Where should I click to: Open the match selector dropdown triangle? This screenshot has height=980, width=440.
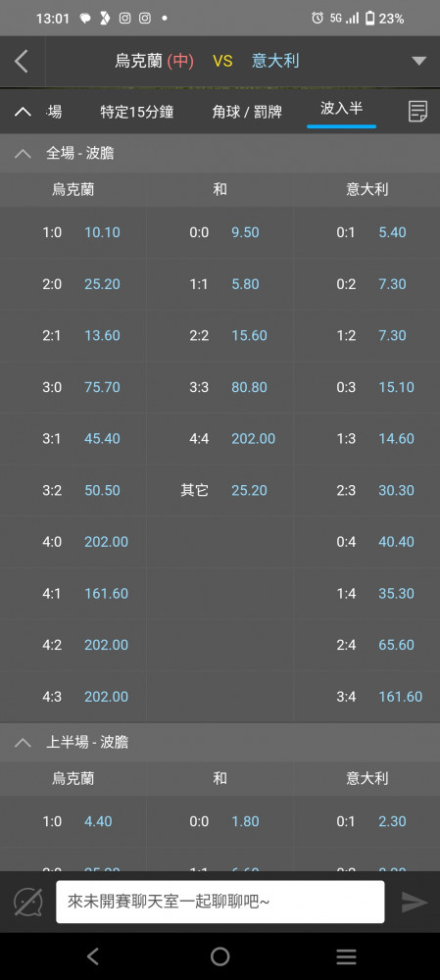click(x=418, y=61)
